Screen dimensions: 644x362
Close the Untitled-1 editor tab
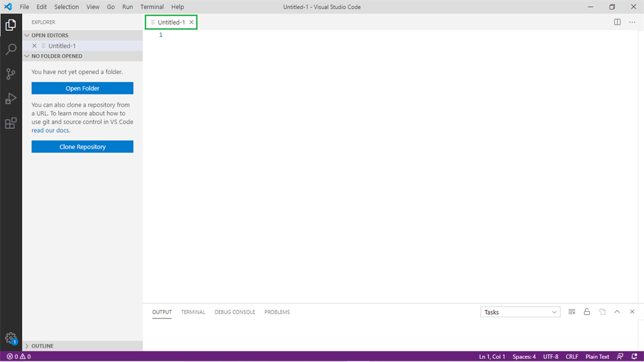pos(191,22)
